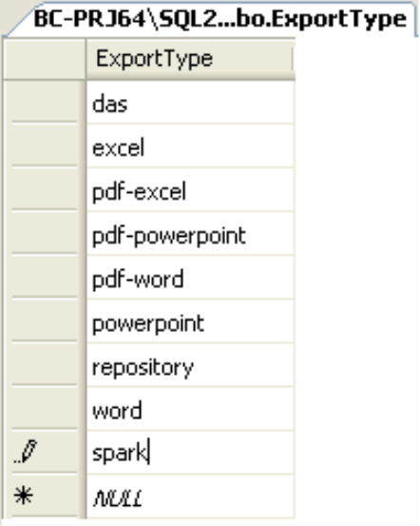This screenshot has height=526, width=420.
Task: Click the ExportType column header
Action: tap(190, 59)
